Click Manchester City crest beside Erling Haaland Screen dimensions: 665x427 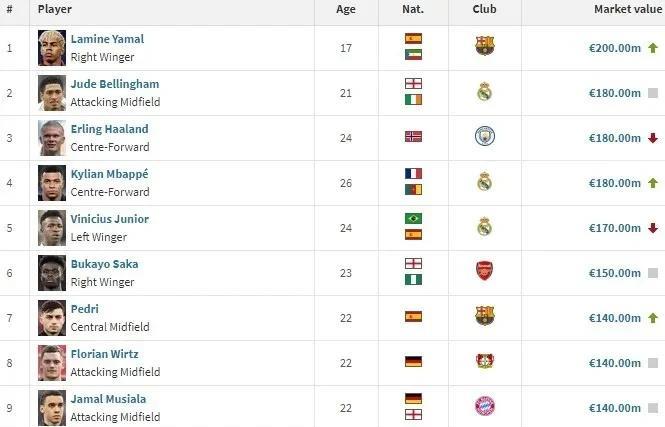click(x=484, y=136)
